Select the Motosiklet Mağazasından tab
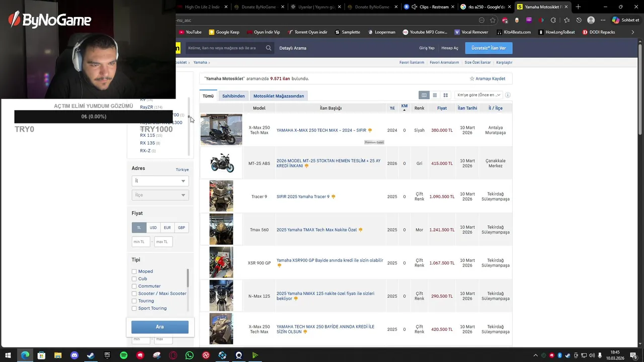Viewport: 644px width, 362px height. pos(279,96)
